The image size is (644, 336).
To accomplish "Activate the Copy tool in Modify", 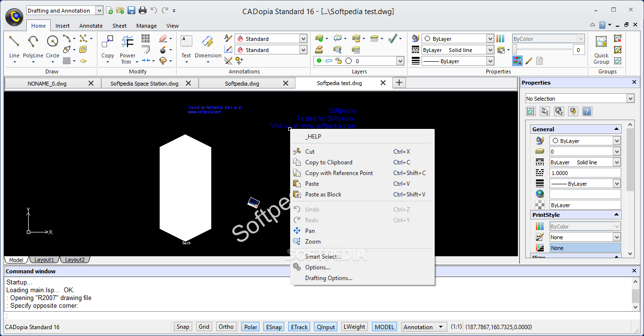I will tap(108, 47).
